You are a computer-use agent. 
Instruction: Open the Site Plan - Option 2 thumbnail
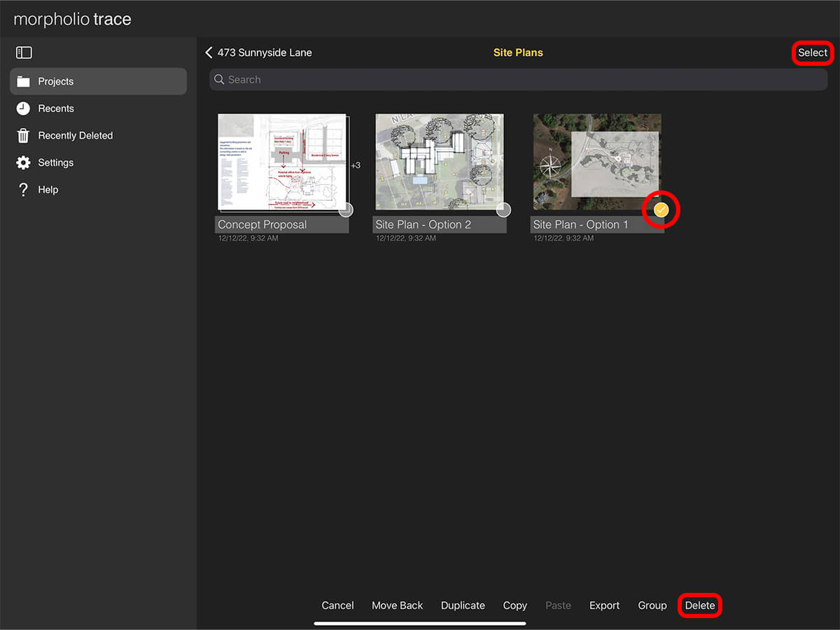coord(439,161)
